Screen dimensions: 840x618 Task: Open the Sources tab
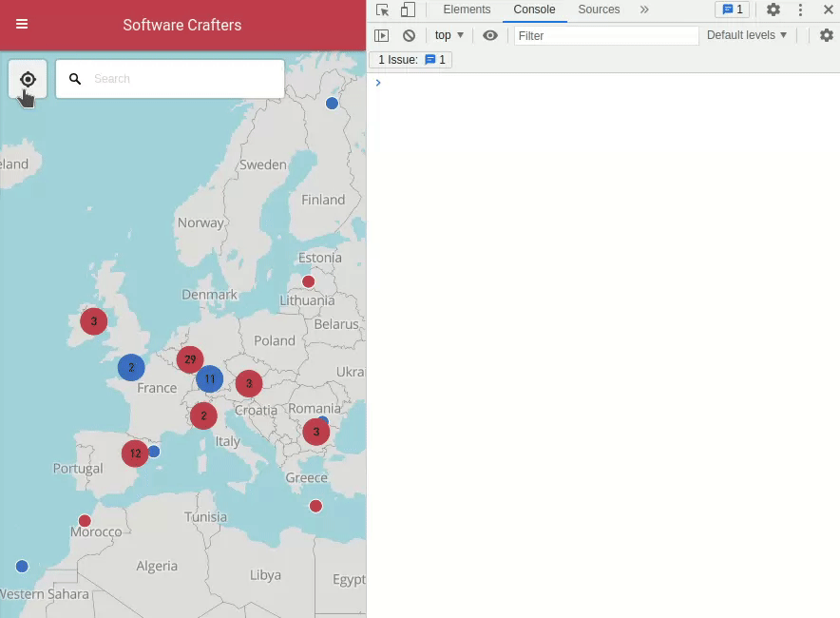[599, 10]
